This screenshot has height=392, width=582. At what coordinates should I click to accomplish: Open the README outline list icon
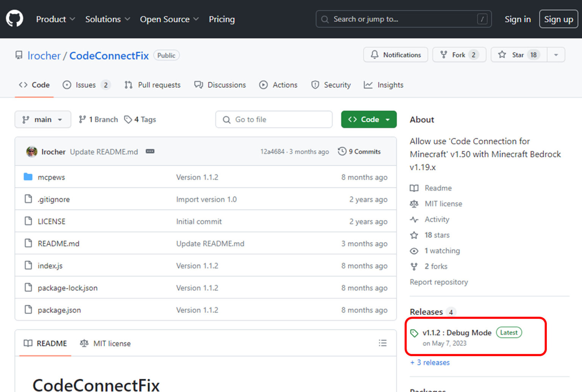[x=383, y=343]
